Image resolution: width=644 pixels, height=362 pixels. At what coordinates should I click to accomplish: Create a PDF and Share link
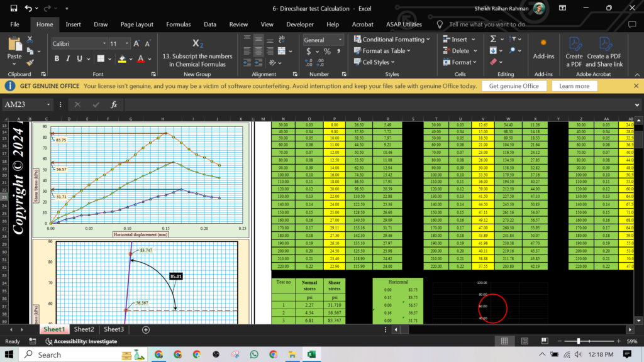coord(604,52)
